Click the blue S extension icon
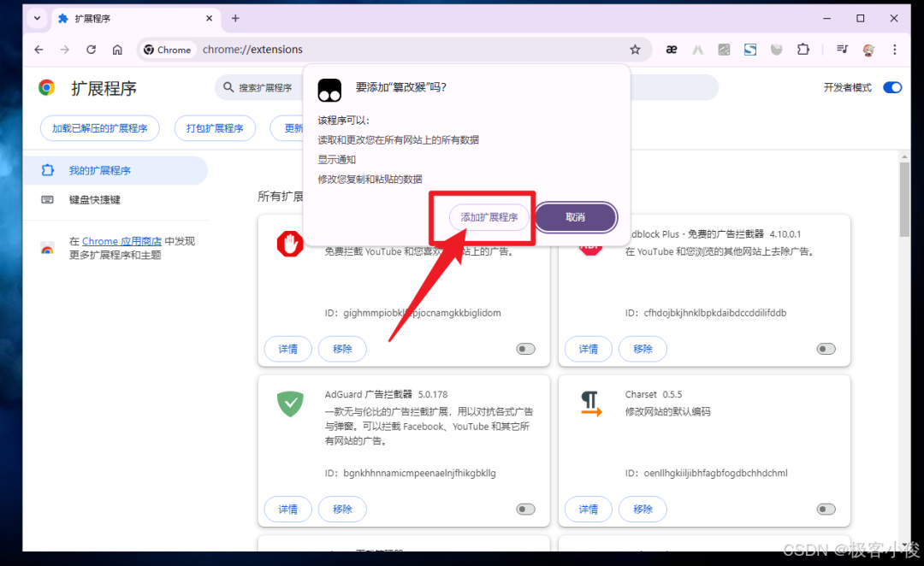The width and height of the screenshot is (924, 566). [x=750, y=50]
